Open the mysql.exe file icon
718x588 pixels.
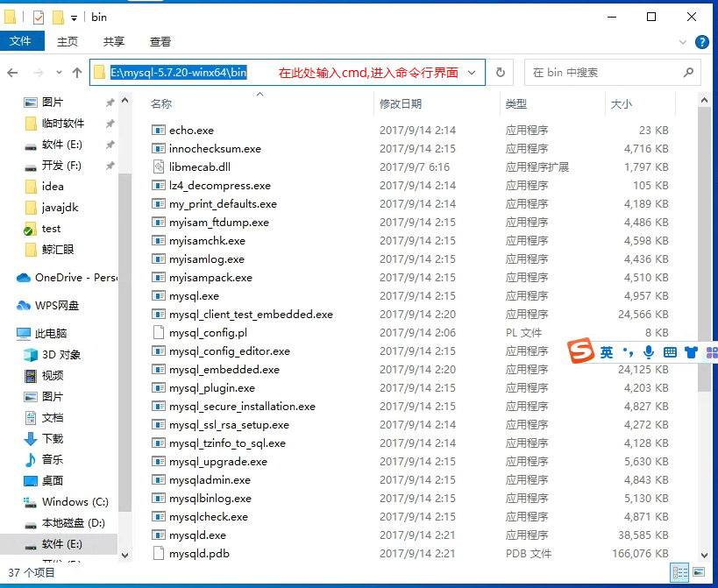159,296
